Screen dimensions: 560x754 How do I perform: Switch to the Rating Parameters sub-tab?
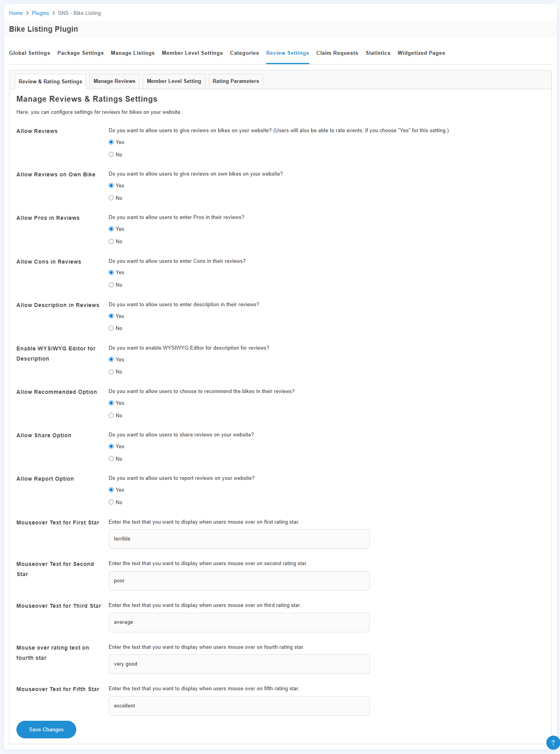[235, 81]
